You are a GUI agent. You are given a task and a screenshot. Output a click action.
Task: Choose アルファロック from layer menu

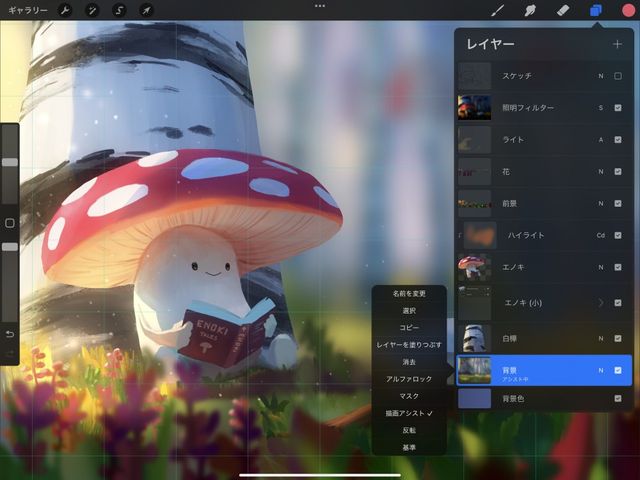pos(409,379)
